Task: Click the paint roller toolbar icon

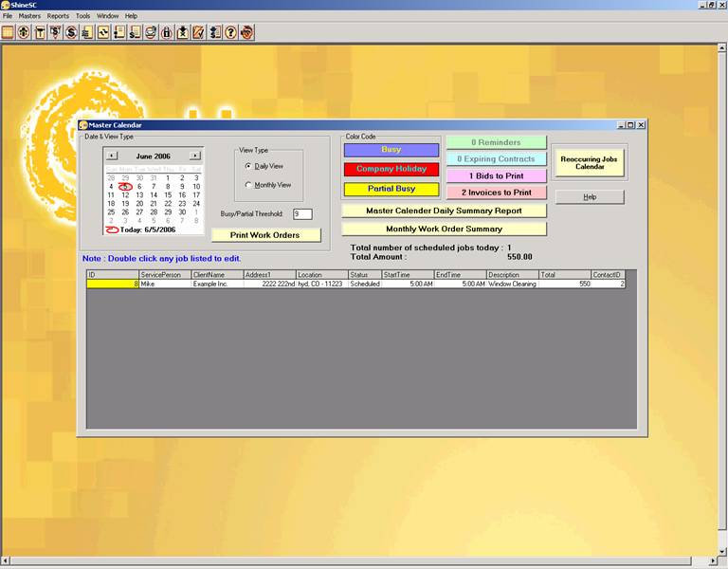Action: point(40,32)
